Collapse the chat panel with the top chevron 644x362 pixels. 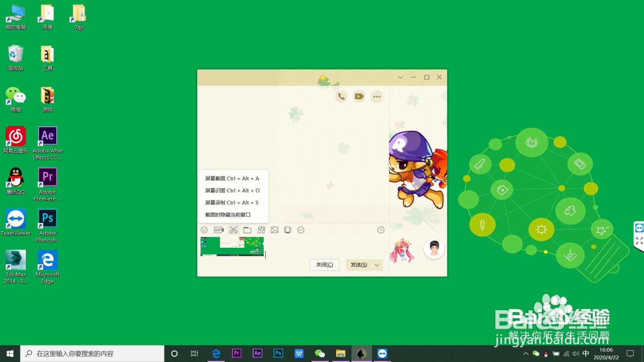400,77
